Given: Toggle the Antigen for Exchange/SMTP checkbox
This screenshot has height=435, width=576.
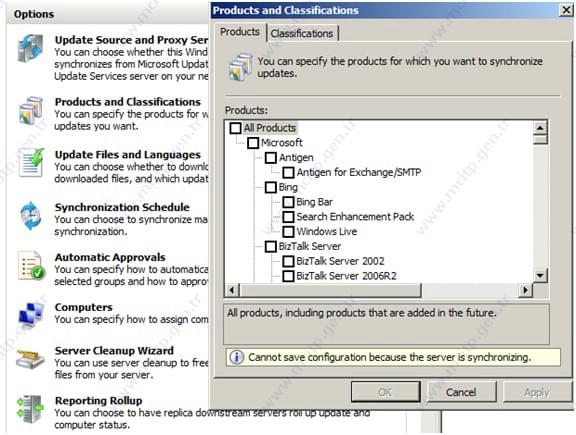Looking at the screenshot, I should [288, 172].
